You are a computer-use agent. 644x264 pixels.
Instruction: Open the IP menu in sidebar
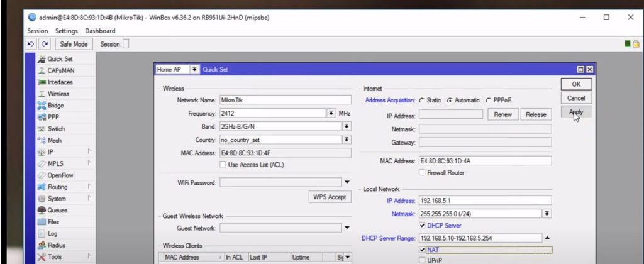click(50, 152)
